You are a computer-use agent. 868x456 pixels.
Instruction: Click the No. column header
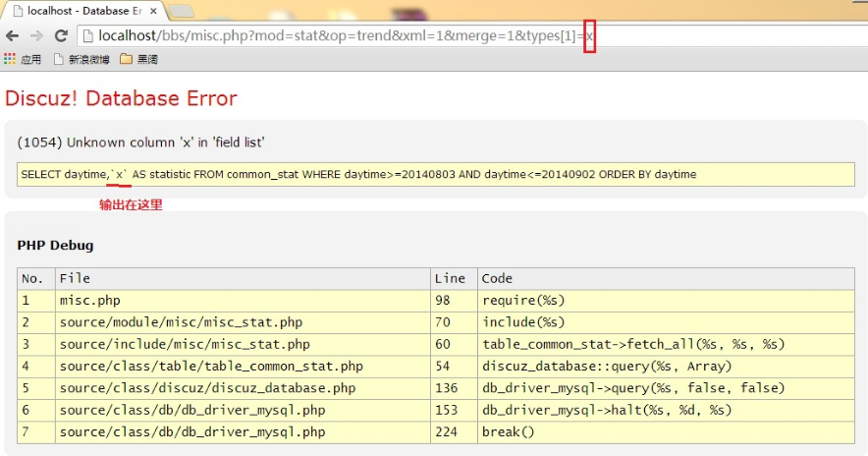tap(36, 279)
